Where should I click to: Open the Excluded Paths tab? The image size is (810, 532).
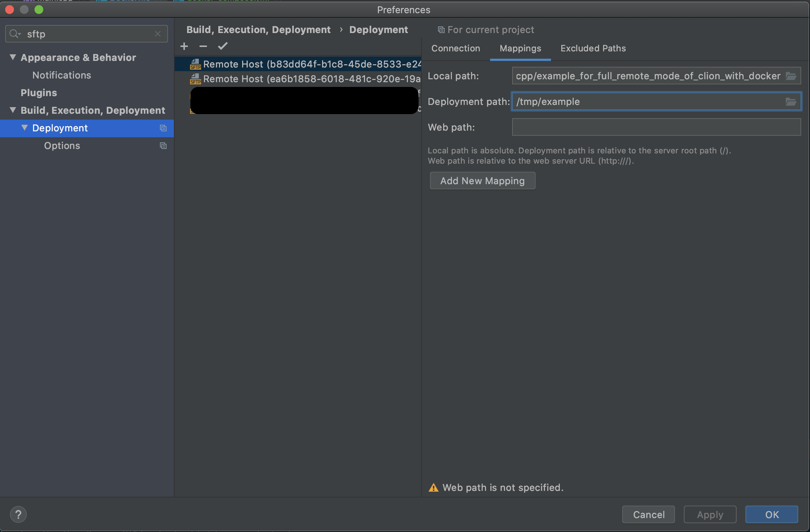(593, 48)
